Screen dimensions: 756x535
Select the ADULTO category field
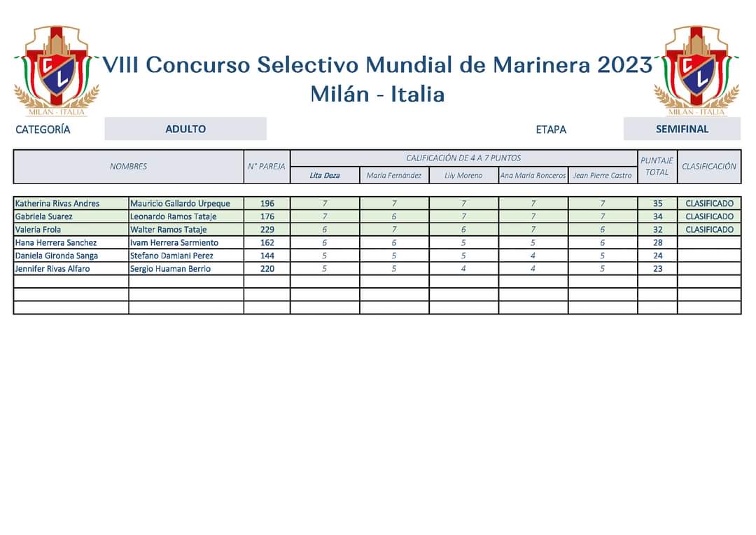click(x=185, y=129)
